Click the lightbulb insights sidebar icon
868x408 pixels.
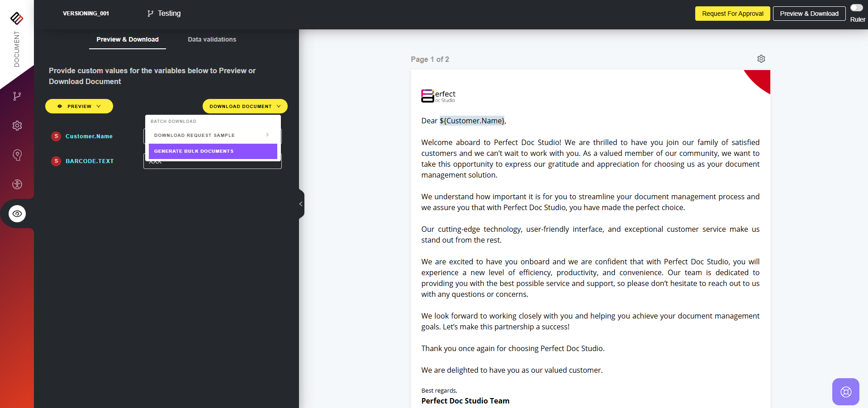[x=17, y=155]
